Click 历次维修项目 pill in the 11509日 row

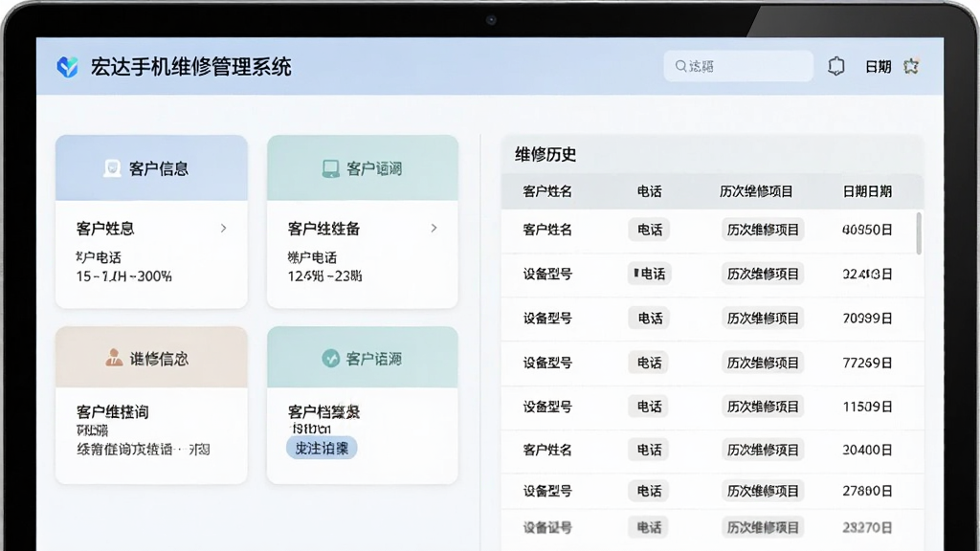[x=763, y=407]
